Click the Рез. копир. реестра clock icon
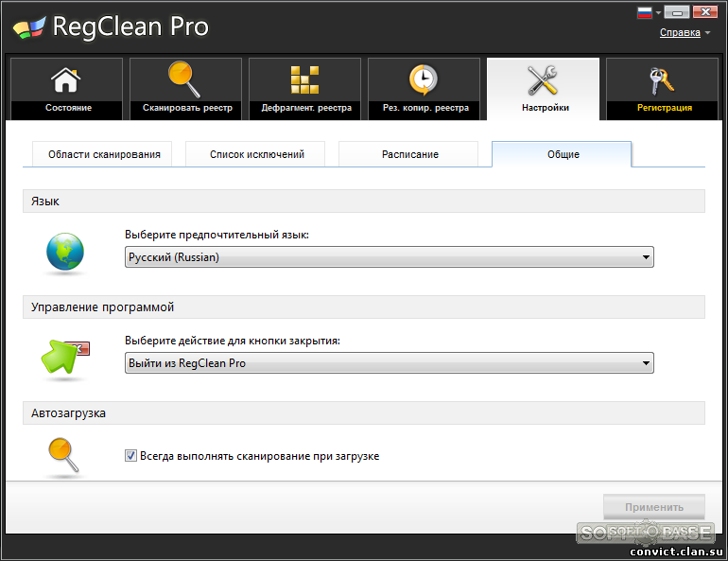 424,79
